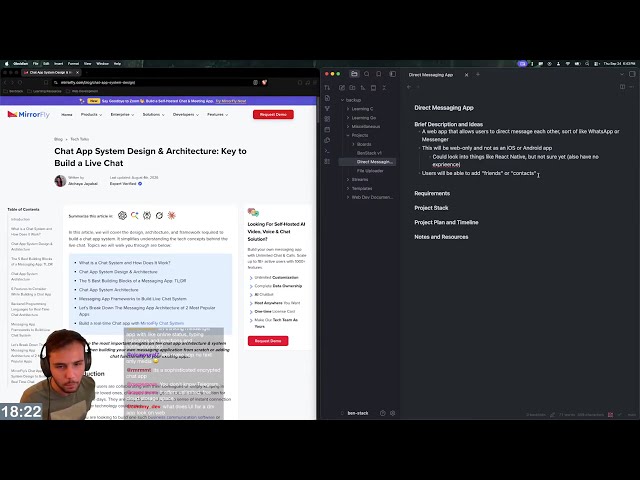
Task: Open the Obsidian bookmarks panel
Action: pos(379,74)
